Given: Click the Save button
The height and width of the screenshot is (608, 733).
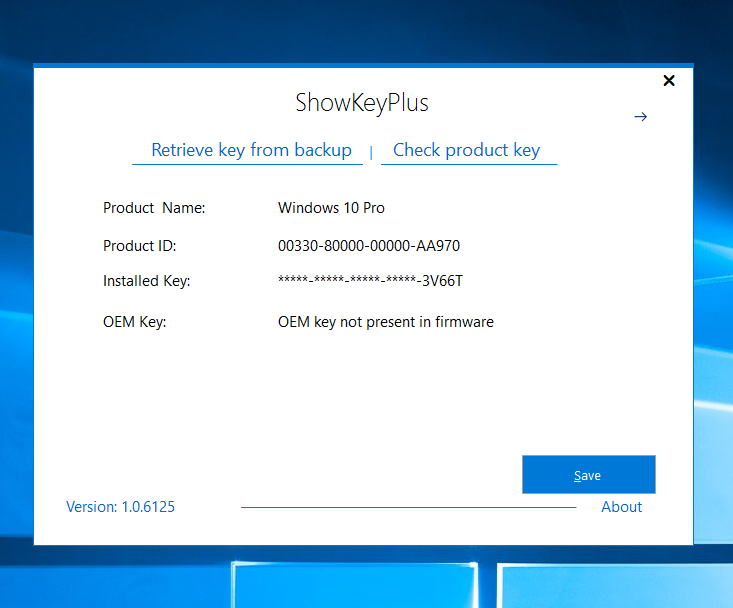Looking at the screenshot, I should [x=589, y=474].
